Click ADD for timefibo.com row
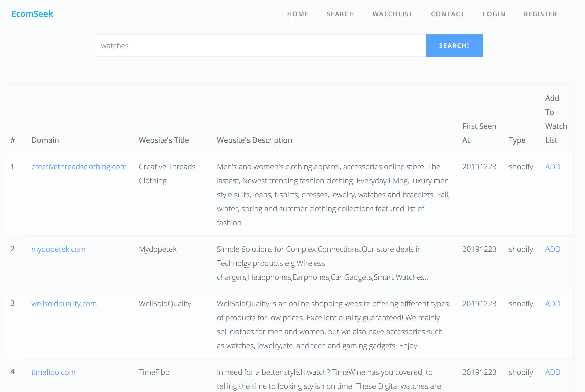Screen dimensions: 585x392 [x=553, y=372]
